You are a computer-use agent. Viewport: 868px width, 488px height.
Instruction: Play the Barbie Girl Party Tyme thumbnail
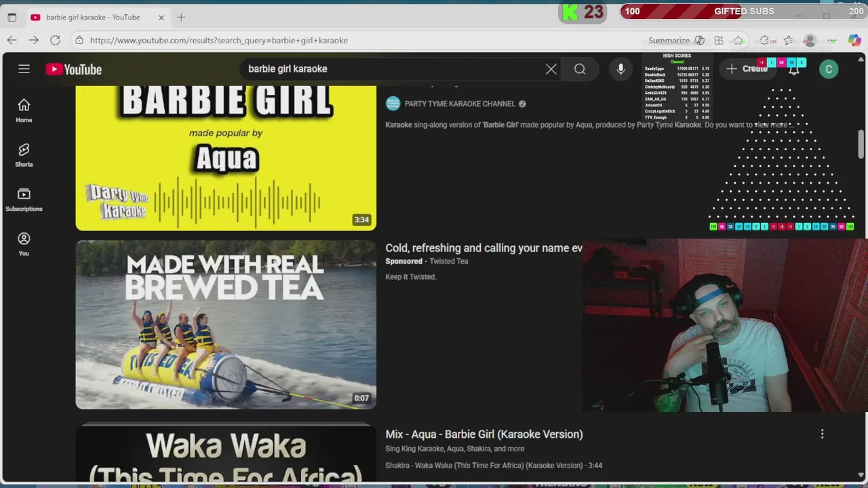pyautogui.click(x=226, y=158)
